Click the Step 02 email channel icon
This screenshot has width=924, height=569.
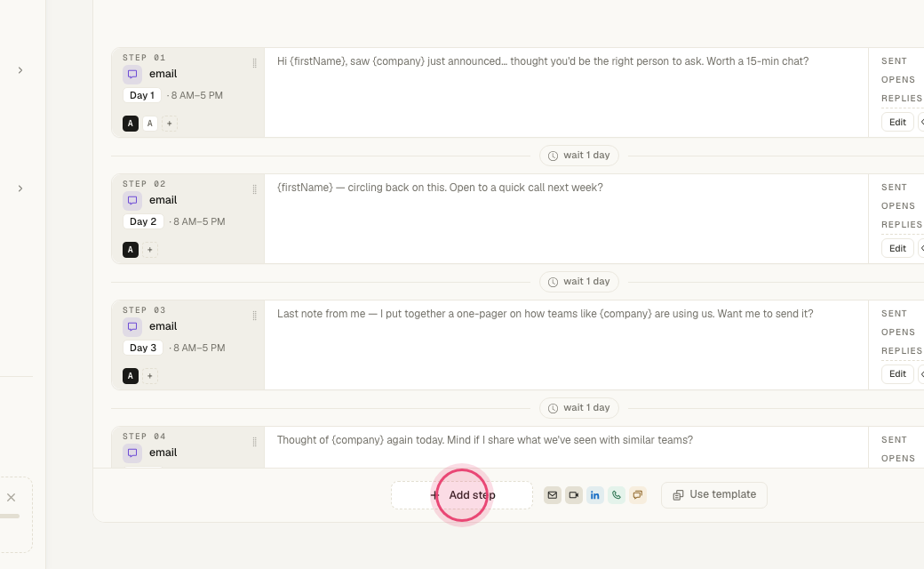(132, 200)
